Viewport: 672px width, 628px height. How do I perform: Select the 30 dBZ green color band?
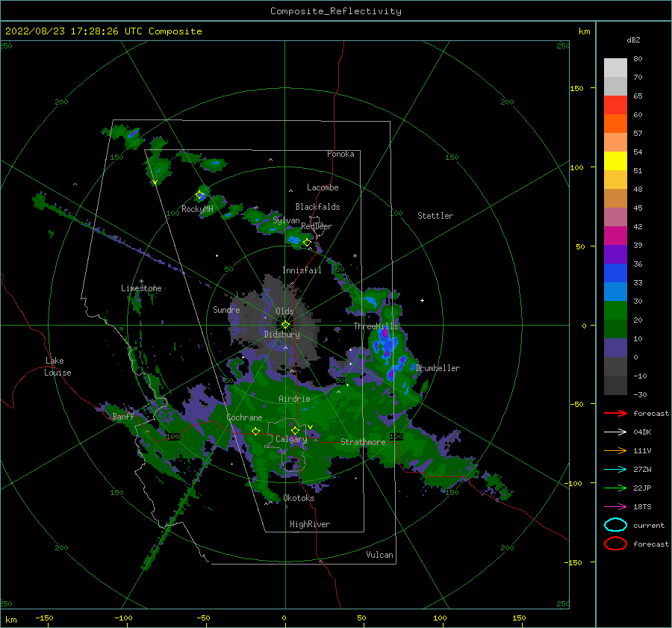(x=615, y=310)
